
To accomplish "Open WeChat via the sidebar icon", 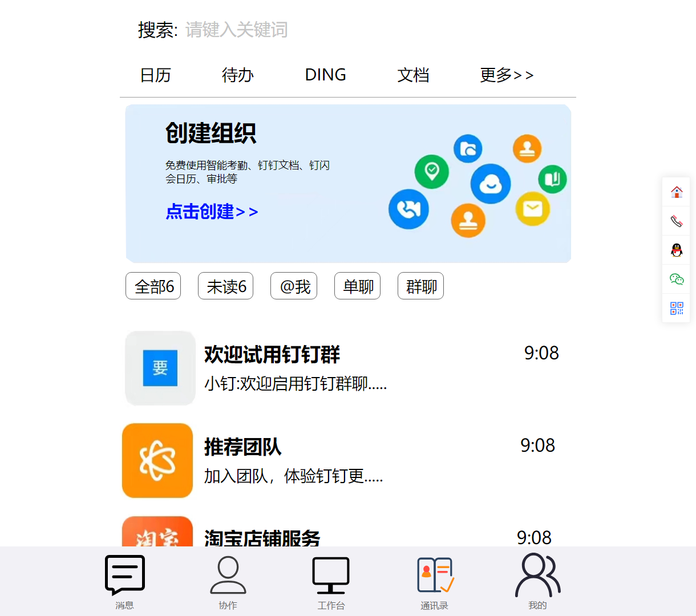I will click(x=676, y=279).
